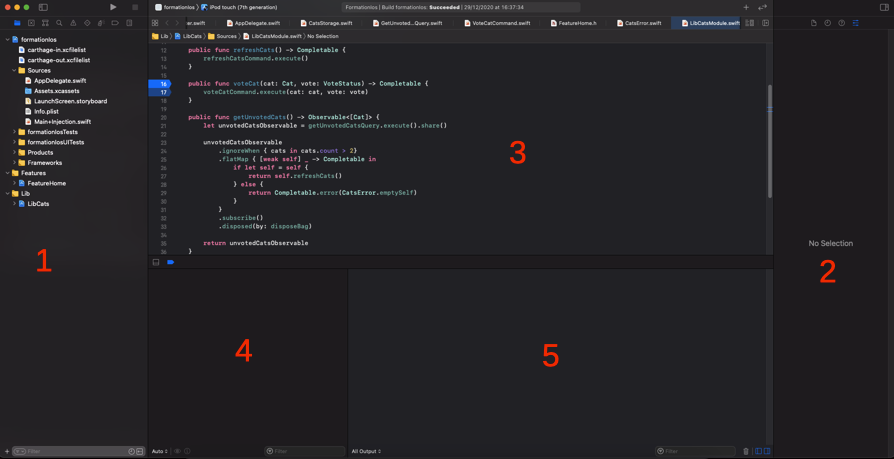Click the variable info icon in the debug area

pos(187,451)
